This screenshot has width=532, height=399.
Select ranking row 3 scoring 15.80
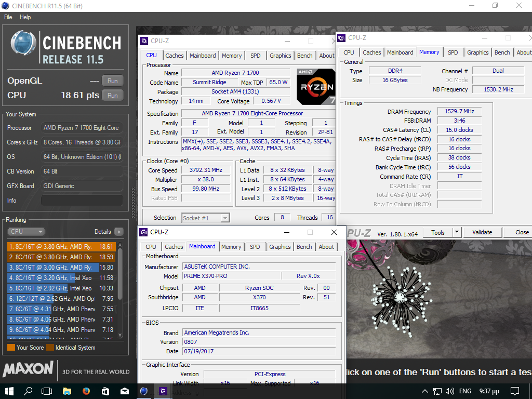pyautogui.click(x=61, y=268)
